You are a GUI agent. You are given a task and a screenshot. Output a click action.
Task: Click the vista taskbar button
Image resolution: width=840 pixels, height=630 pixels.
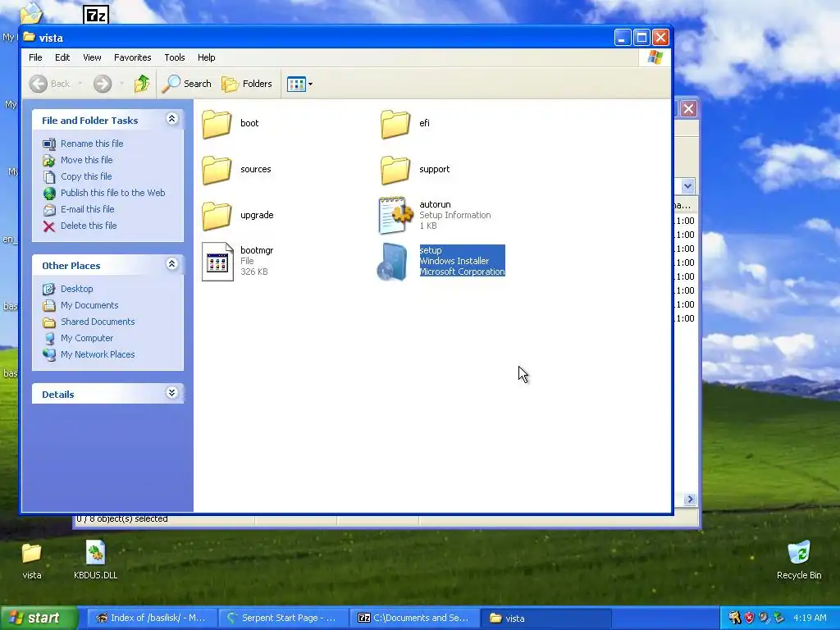click(546, 619)
